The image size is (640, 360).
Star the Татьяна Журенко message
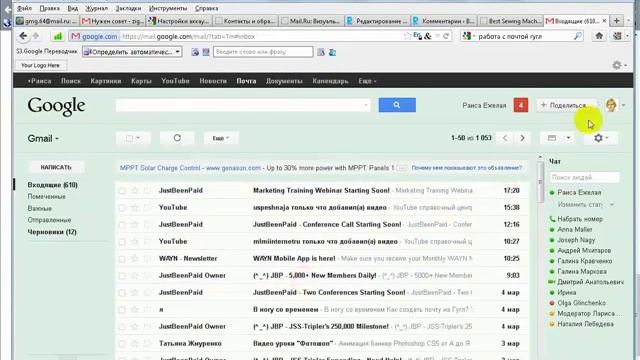click(135, 344)
